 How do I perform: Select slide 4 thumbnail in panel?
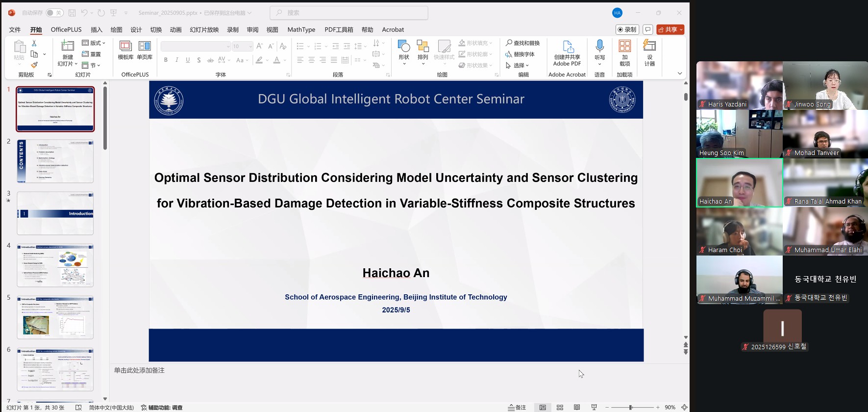click(x=55, y=265)
